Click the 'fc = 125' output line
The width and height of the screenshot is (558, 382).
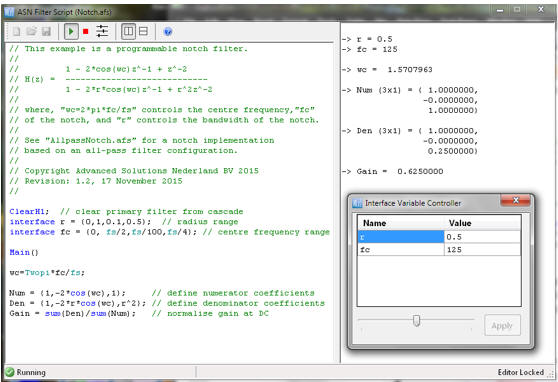[x=369, y=49]
